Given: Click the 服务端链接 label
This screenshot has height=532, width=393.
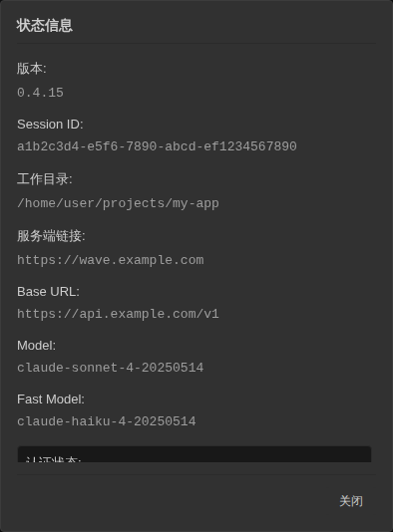Looking at the screenshot, I should pyautogui.click(x=51, y=236).
